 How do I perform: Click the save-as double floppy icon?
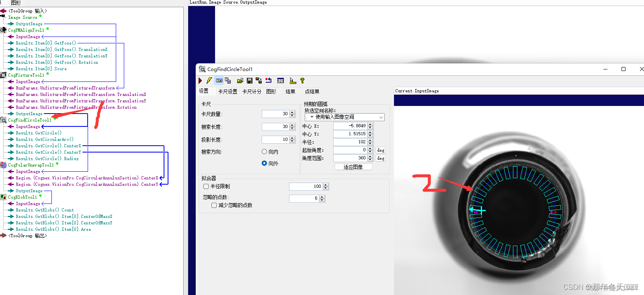point(258,81)
